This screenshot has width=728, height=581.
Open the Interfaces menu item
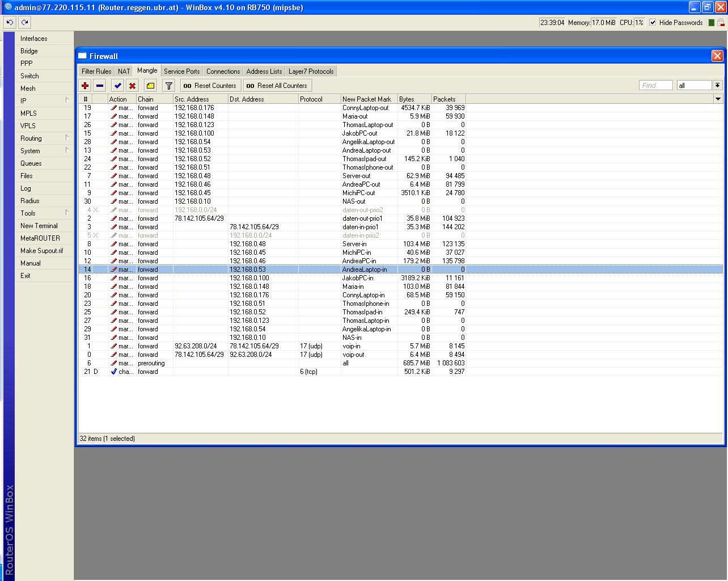[x=44, y=39]
